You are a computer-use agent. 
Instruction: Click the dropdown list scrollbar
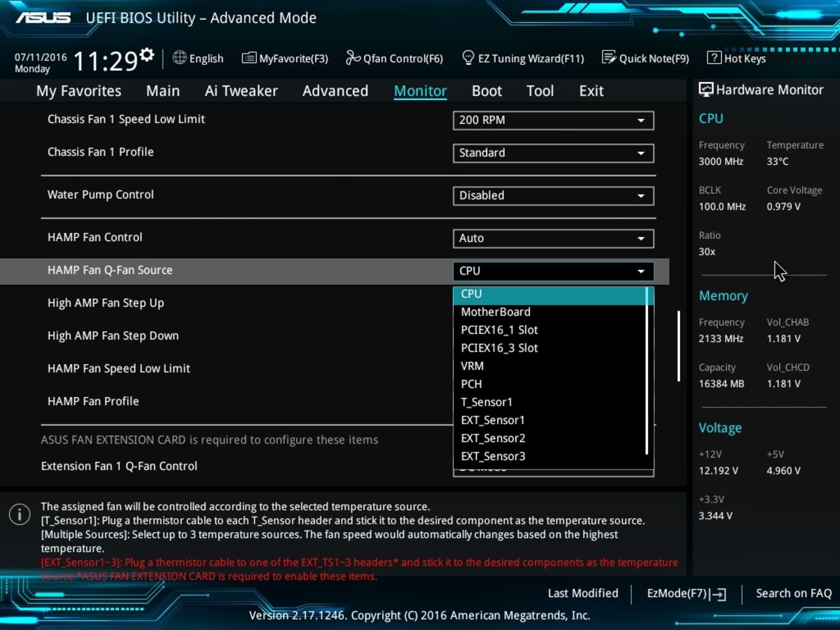(647, 371)
